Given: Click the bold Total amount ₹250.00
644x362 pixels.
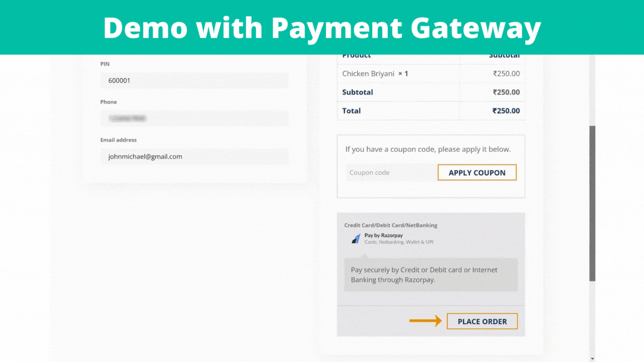Looking at the screenshot, I should tap(506, 111).
